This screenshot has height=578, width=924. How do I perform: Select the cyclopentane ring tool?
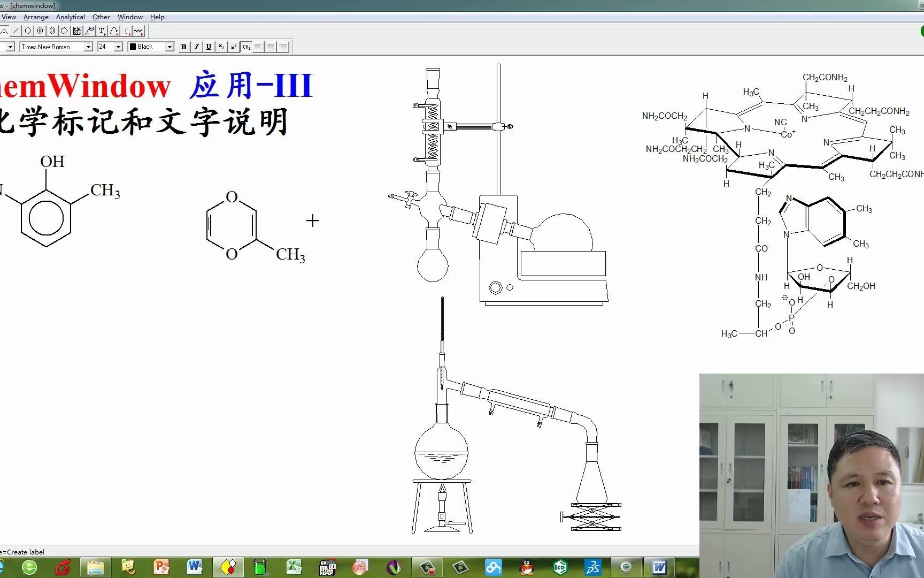[x=65, y=31]
